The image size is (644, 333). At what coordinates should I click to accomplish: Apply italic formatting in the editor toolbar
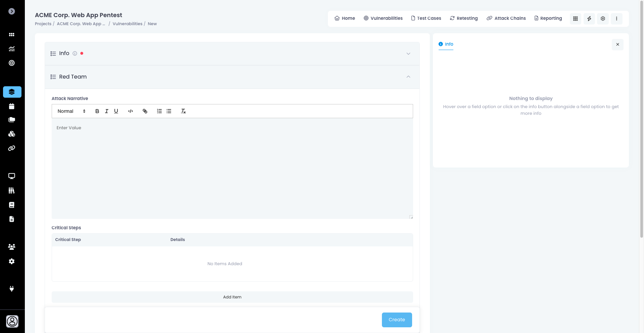(106, 111)
